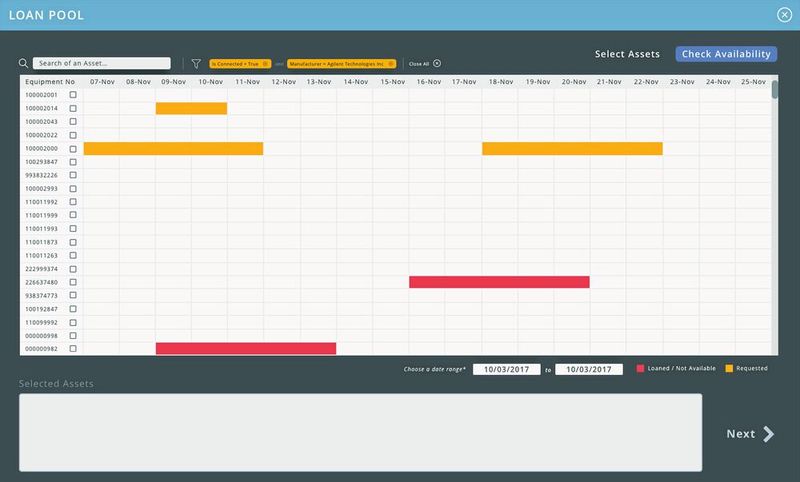Click the Next chevron arrow
The height and width of the screenshot is (482, 800).
769,434
